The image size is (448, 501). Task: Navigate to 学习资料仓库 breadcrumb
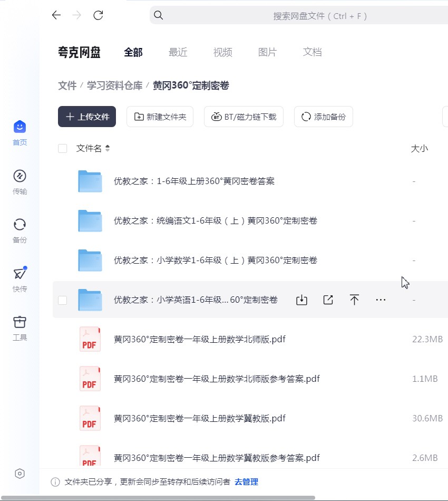[x=114, y=85]
